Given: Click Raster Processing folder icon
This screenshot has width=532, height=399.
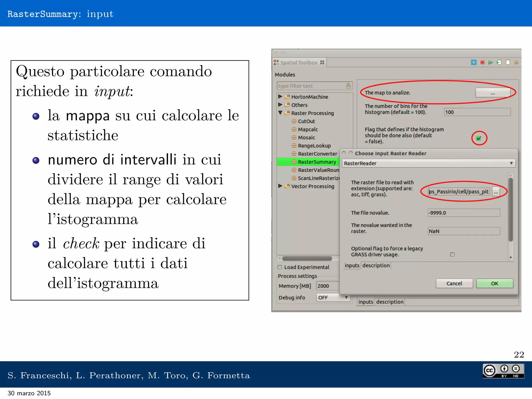Looking at the screenshot, I should [x=287, y=113].
